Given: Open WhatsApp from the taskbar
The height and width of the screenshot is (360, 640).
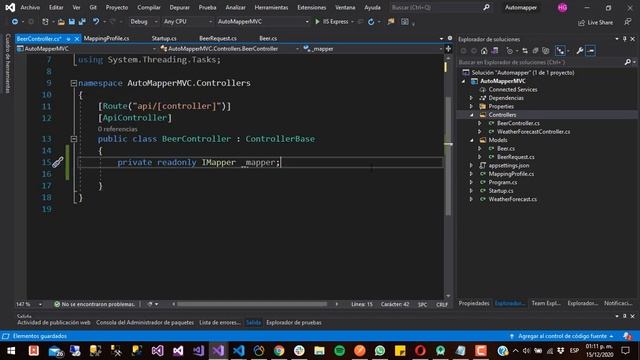Looking at the screenshot, I should 380,351.
